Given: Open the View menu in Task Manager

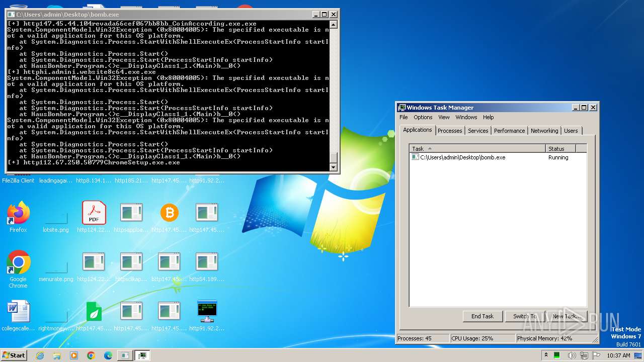Looking at the screenshot, I should click(444, 117).
